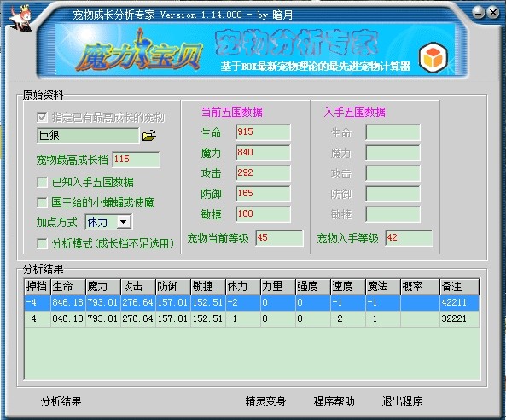Click the 速度 column header

pos(348,287)
